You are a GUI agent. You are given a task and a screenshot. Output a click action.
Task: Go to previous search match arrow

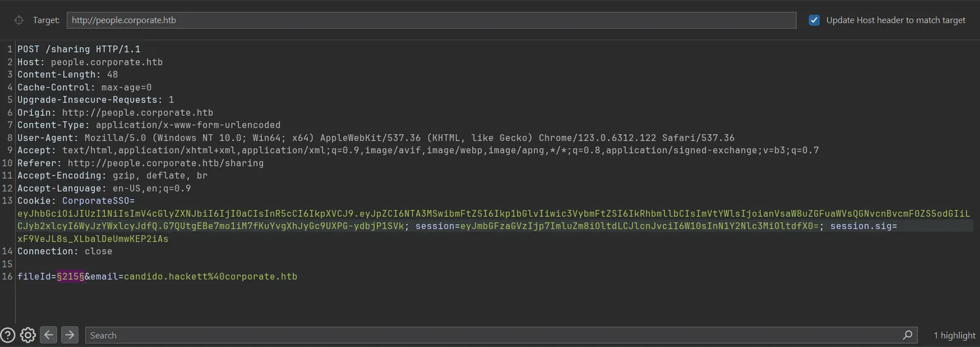(x=48, y=335)
